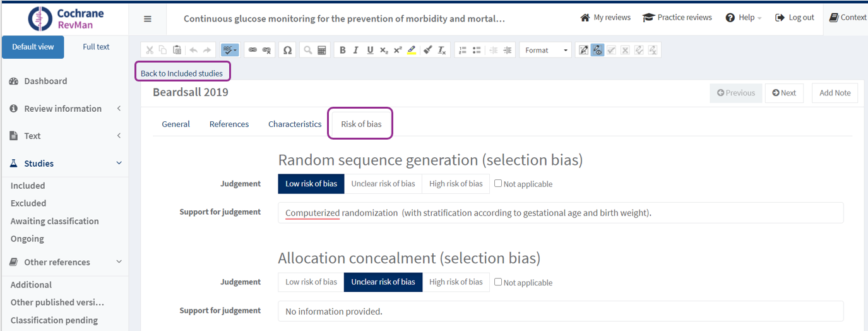
Task: Click the Remove Format icon
Action: (x=442, y=51)
